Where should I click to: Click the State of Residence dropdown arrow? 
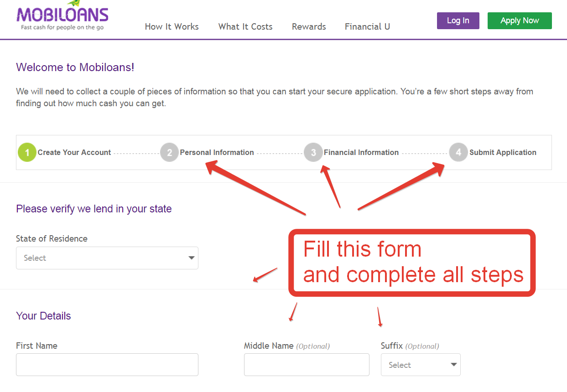[192, 258]
